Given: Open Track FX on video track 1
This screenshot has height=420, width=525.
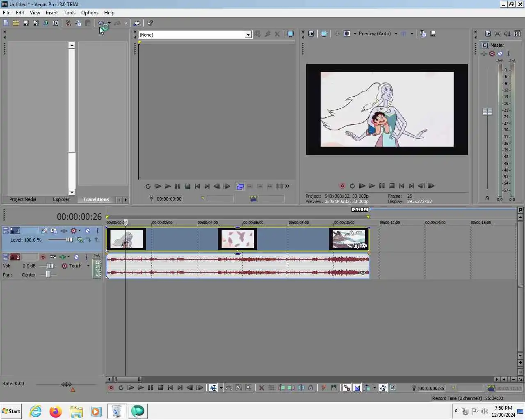Looking at the screenshot, I should [64, 231].
